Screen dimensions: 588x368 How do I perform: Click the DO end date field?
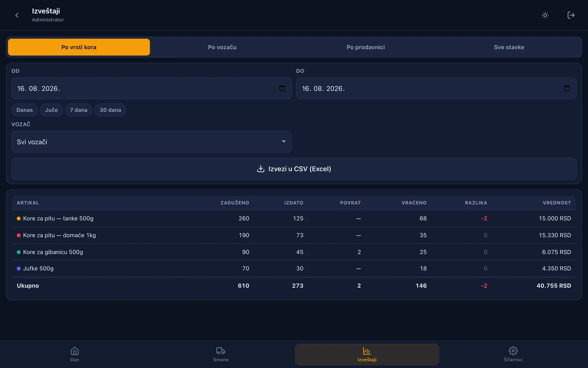pyautogui.click(x=436, y=88)
